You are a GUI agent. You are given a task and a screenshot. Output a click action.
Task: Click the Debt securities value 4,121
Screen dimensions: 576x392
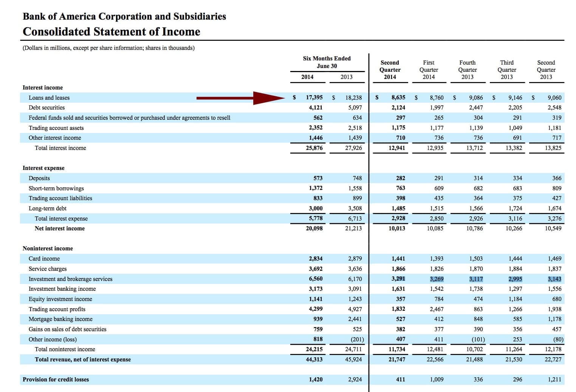point(316,108)
